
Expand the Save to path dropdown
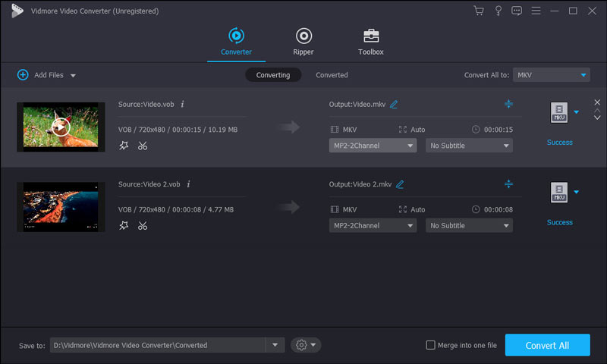(275, 345)
